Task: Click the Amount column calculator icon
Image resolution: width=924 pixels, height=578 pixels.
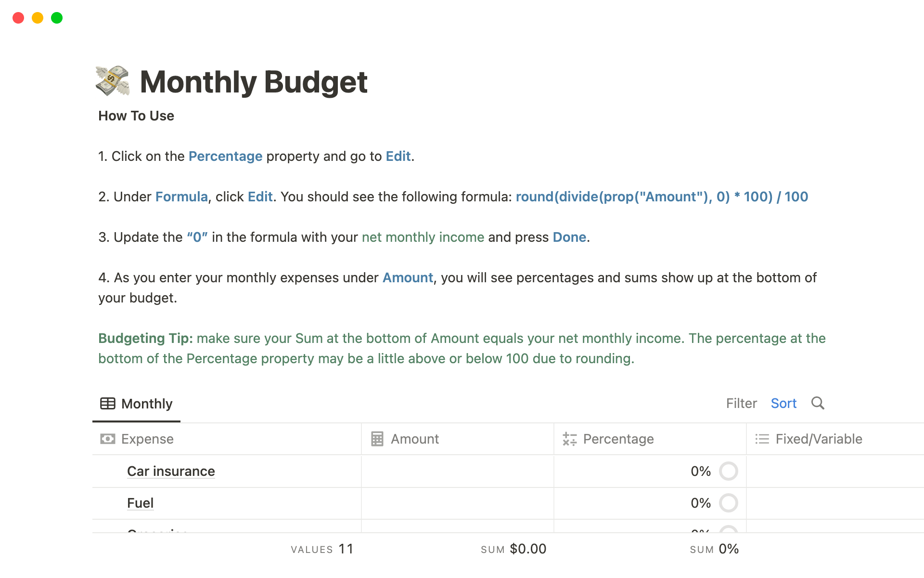Action: [x=377, y=439]
